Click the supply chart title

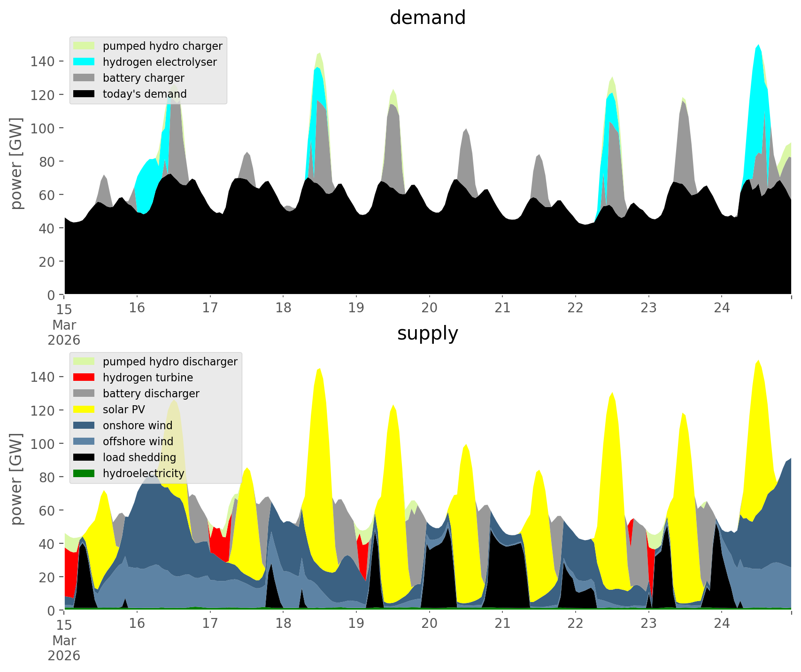427,333
